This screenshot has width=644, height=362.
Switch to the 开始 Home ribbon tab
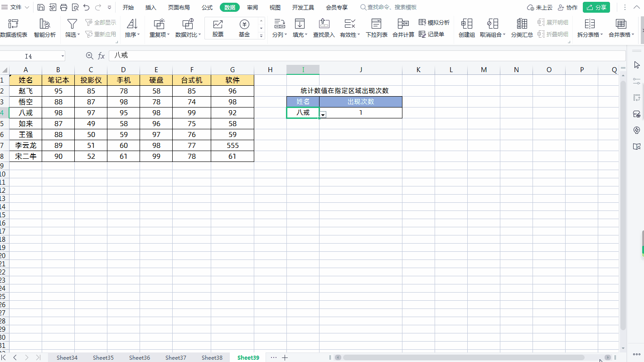128,7
